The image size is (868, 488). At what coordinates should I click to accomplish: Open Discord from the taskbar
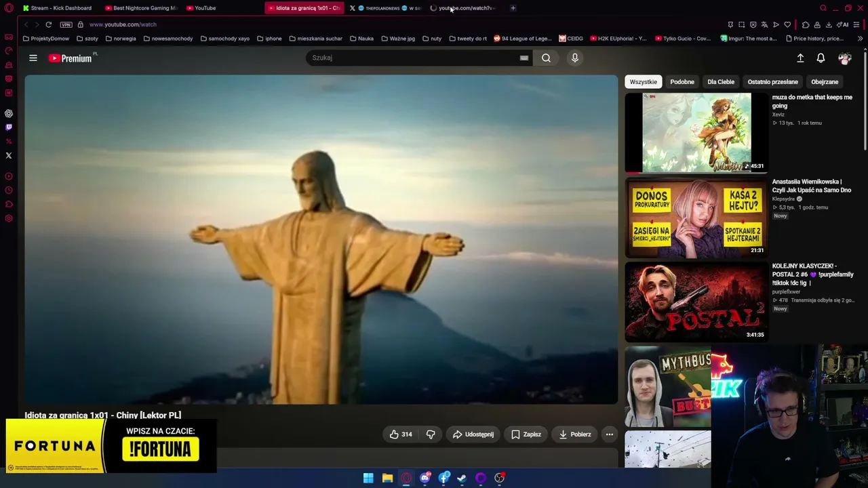point(425,478)
